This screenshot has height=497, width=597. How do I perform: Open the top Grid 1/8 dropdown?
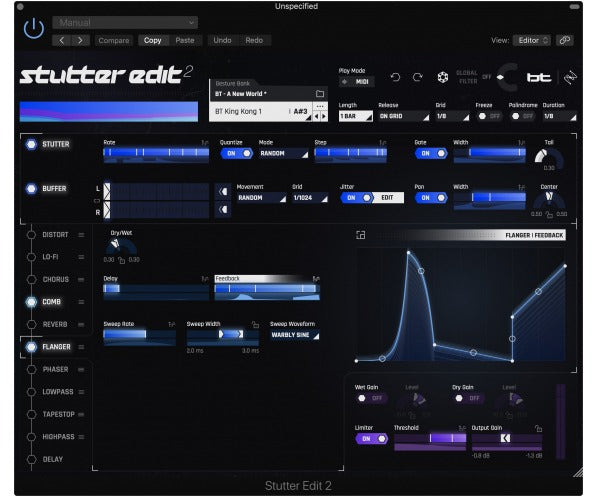click(x=452, y=116)
